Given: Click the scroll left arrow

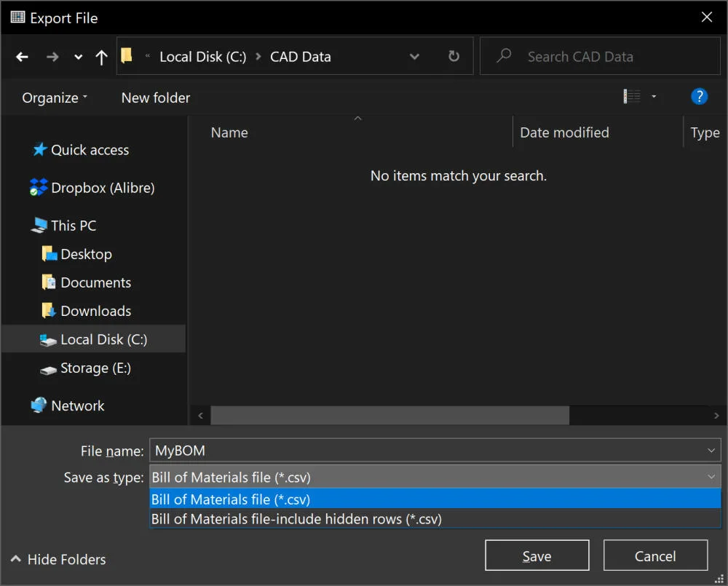Looking at the screenshot, I should [x=201, y=415].
